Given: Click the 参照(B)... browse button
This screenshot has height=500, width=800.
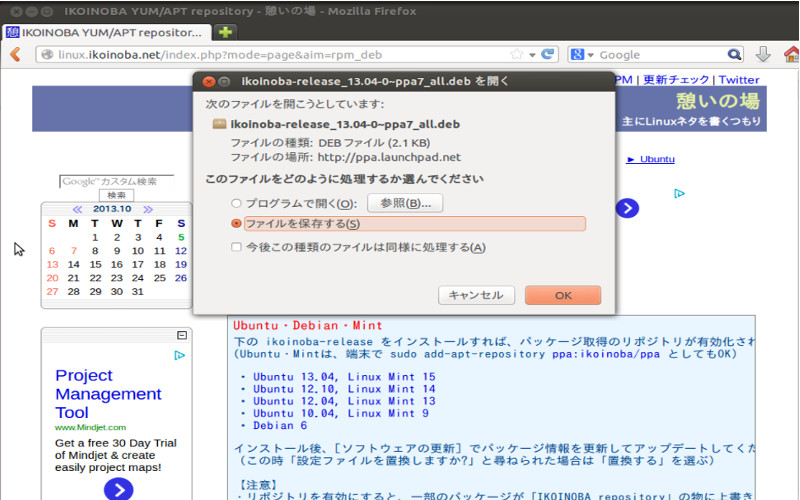Looking at the screenshot, I should pos(405,203).
